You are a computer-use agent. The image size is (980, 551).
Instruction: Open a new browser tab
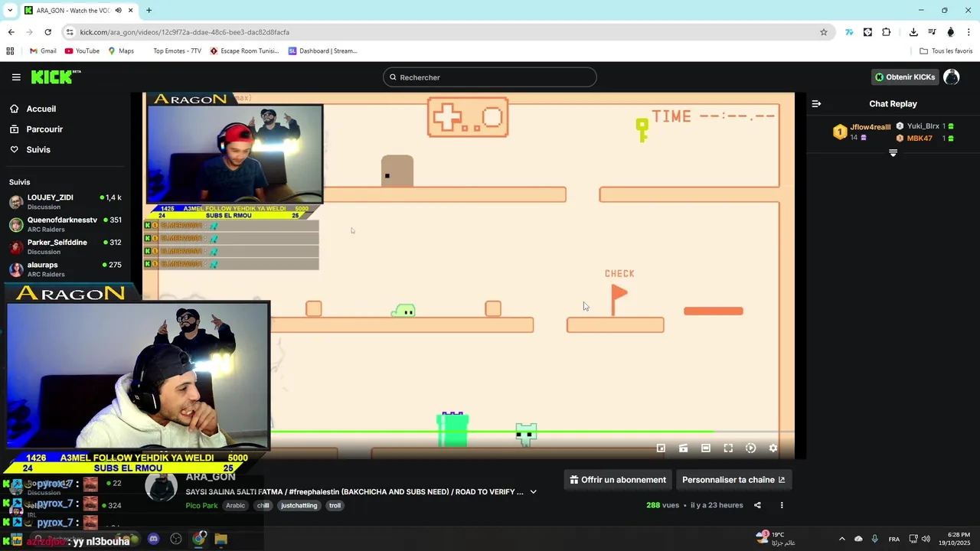coord(149,11)
